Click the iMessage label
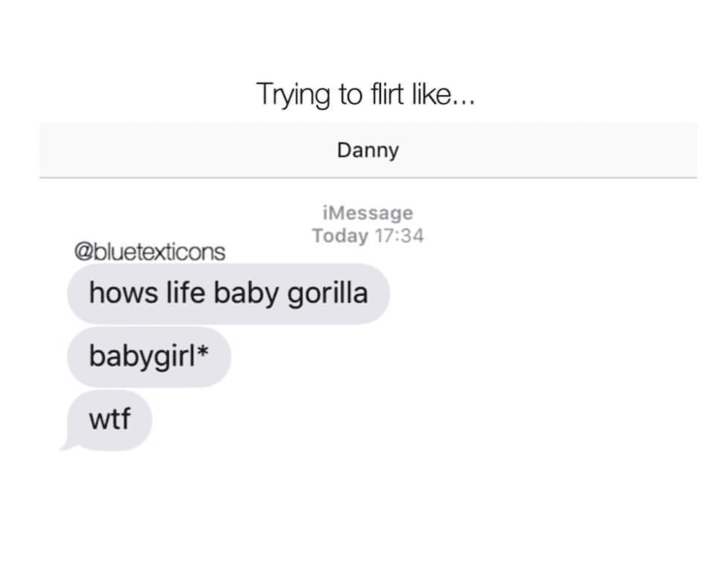 [x=368, y=213]
